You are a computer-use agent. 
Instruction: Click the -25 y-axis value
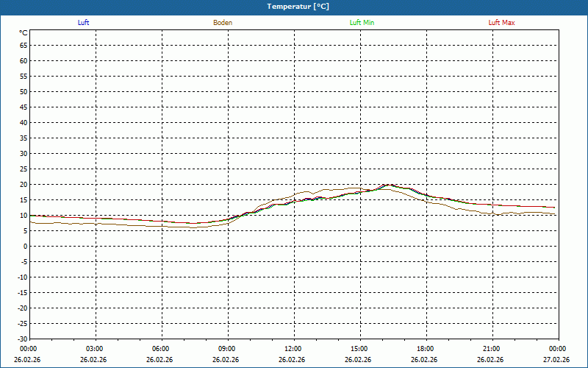tap(23, 324)
